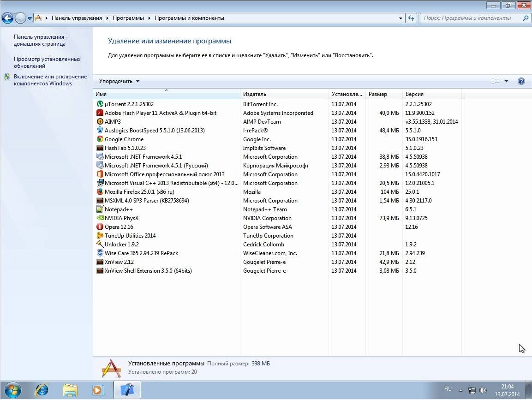Click the Unlocker 1.9.2 icon
The width and height of the screenshot is (532, 400).
100,244
